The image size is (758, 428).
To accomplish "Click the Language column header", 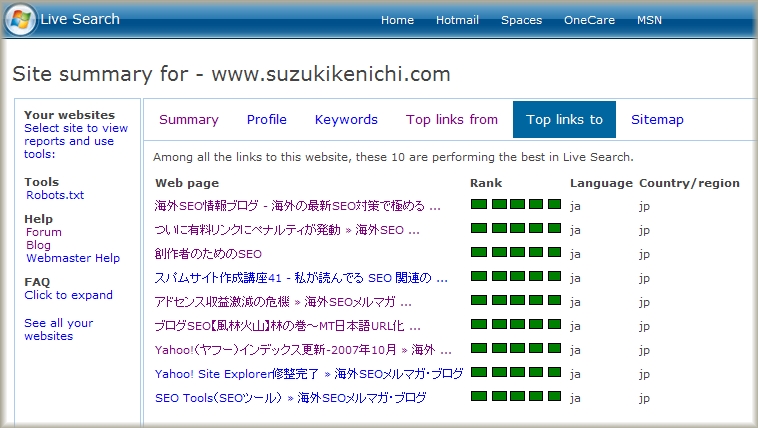I will pyautogui.click(x=601, y=183).
